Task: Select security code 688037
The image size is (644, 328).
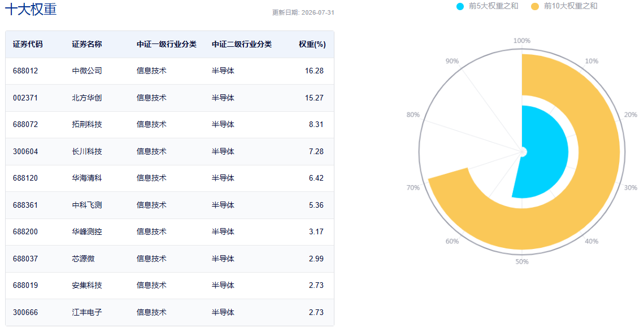Action: click(25, 259)
